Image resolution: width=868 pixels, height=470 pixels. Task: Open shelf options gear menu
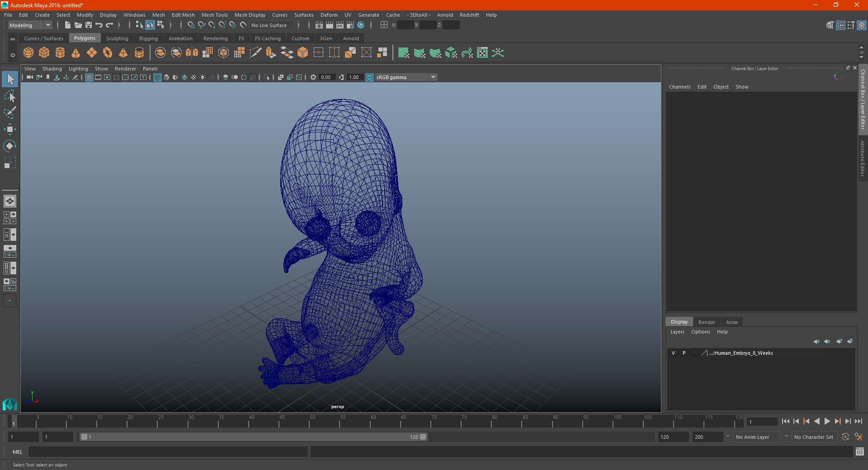coord(13,55)
